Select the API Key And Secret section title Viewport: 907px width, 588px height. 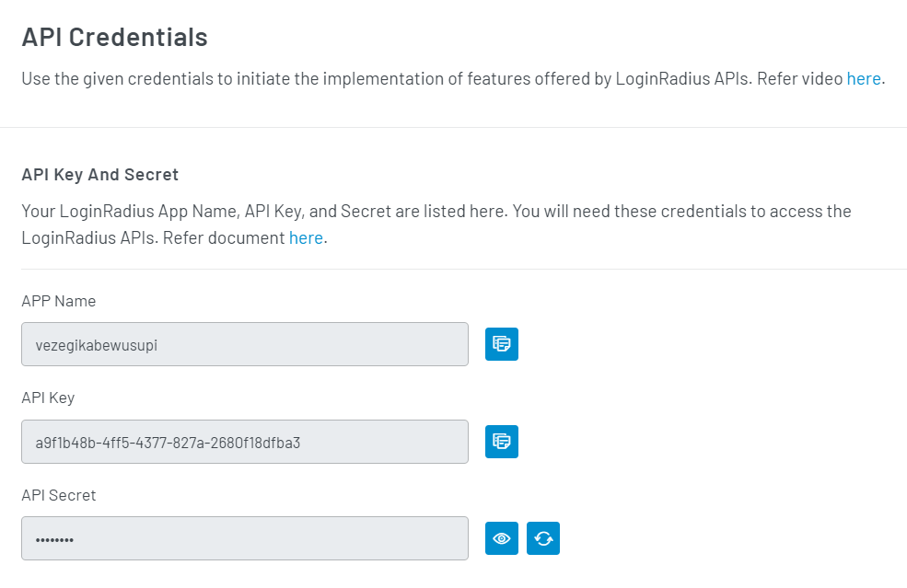pyautogui.click(x=99, y=174)
